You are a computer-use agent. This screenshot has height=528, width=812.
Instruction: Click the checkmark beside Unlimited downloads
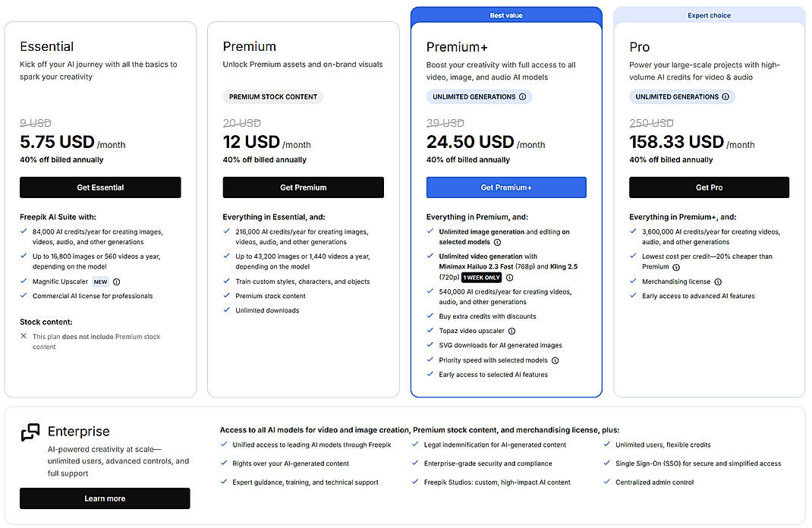pyautogui.click(x=226, y=310)
